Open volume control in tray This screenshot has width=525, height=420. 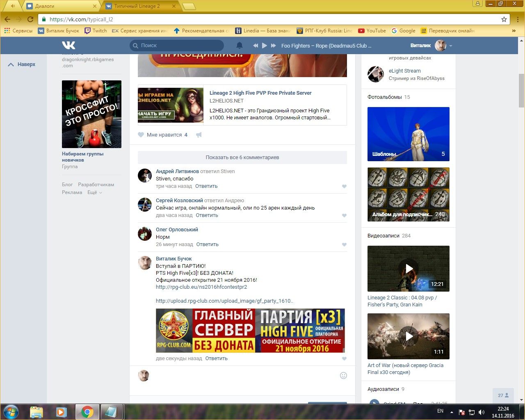(482, 412)
